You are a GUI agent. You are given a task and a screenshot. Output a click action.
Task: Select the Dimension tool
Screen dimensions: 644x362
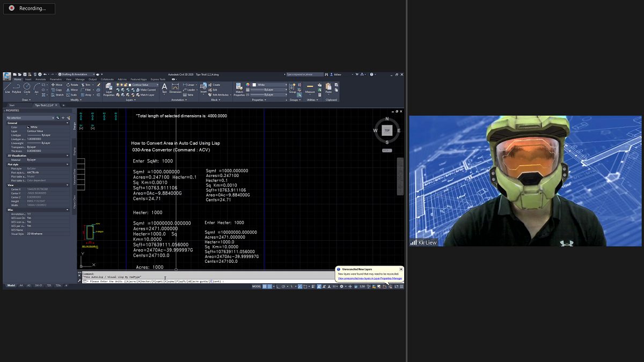coord(175,88)
